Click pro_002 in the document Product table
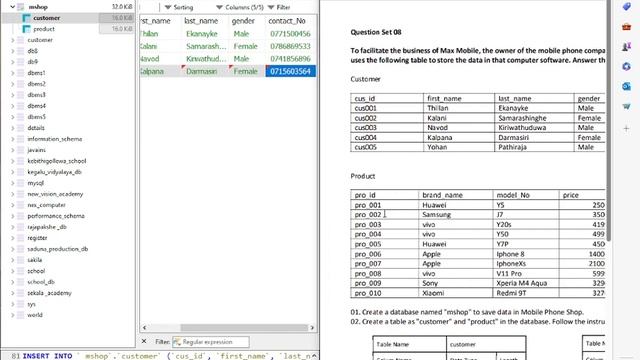This screenshot has height=360, width=640. 368,215
